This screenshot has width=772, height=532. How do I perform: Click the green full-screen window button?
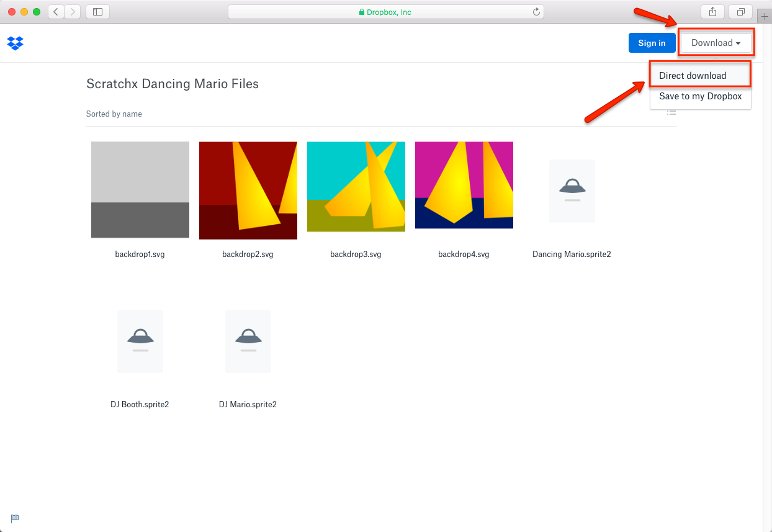click(37, 12)
